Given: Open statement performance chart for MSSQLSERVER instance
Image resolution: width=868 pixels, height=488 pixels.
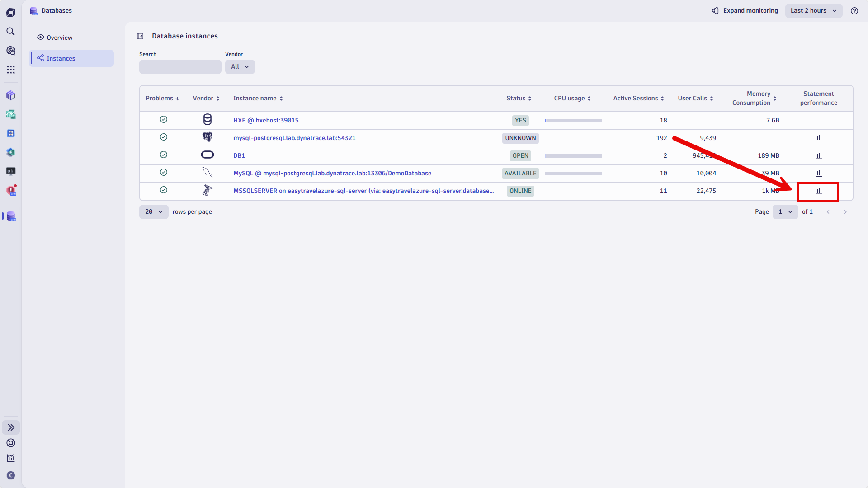Looking at the screenshot, I should coord(818,191).
